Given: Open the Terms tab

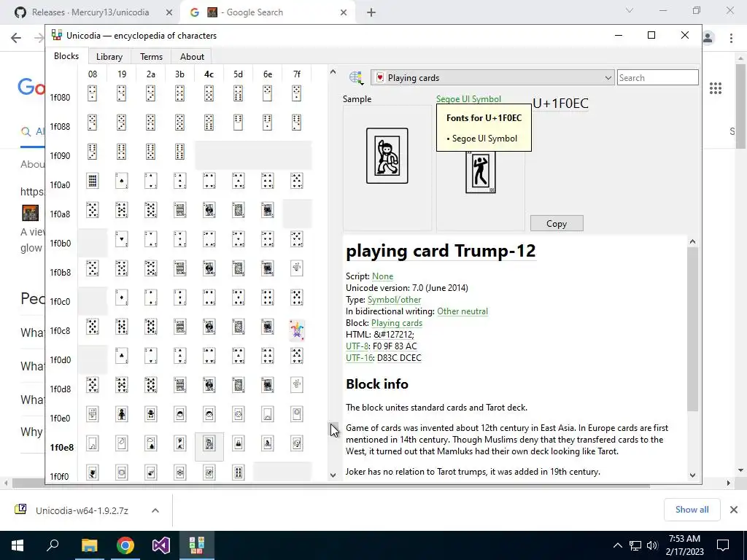Looking at the screenshot, I should 152,57.
